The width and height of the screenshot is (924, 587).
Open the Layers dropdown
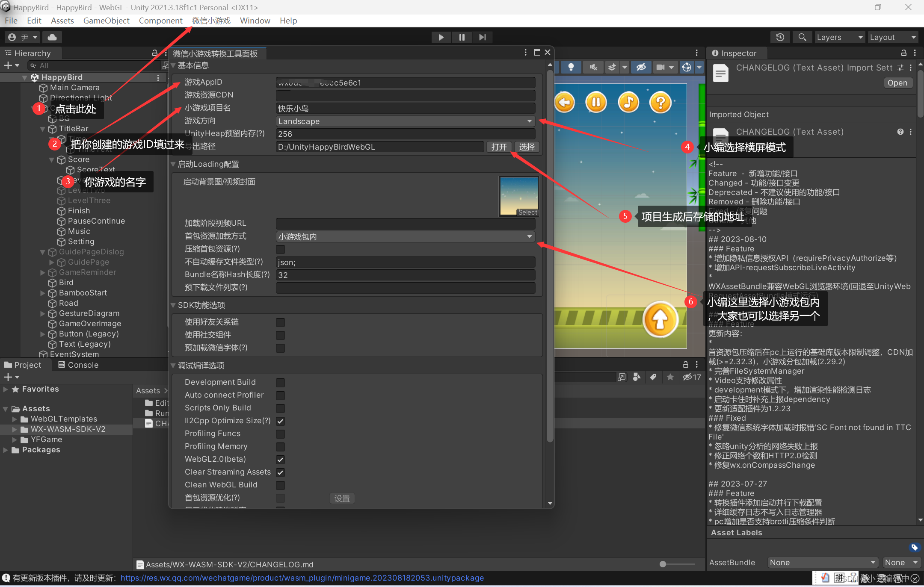point(839,37)
